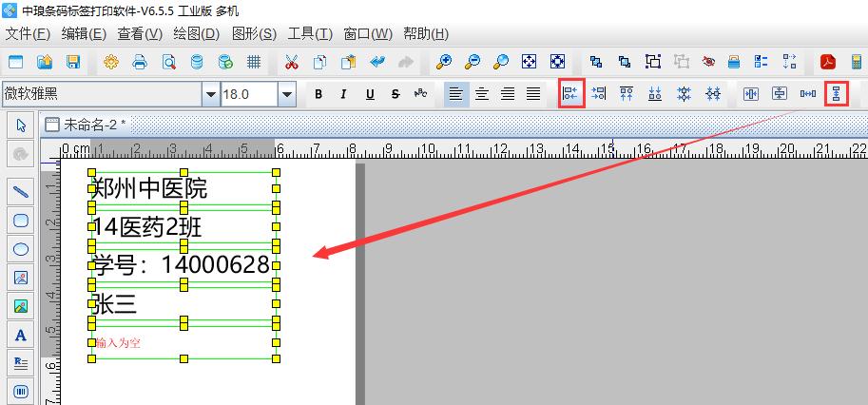
Task: Open the 编辑(E) menu
Action: [x=84, y=34]
